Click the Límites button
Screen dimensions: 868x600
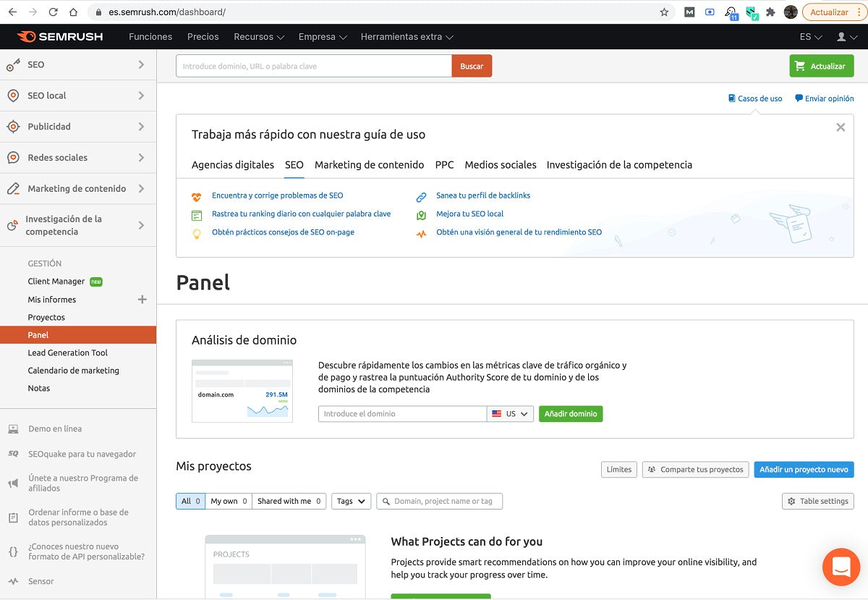point(618,470)
